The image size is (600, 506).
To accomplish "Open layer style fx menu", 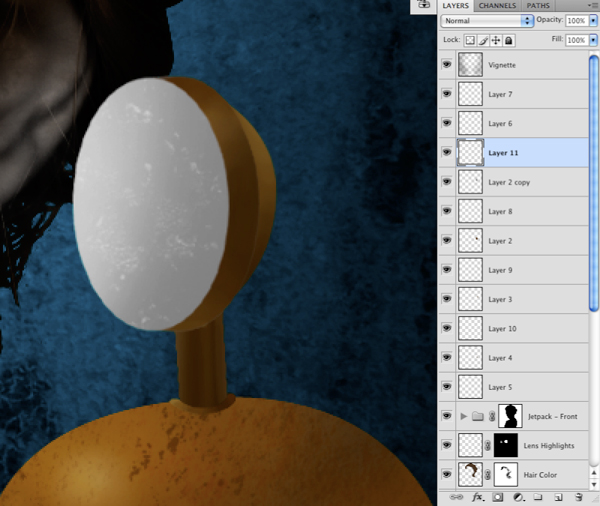I will (x=478, y=497).
